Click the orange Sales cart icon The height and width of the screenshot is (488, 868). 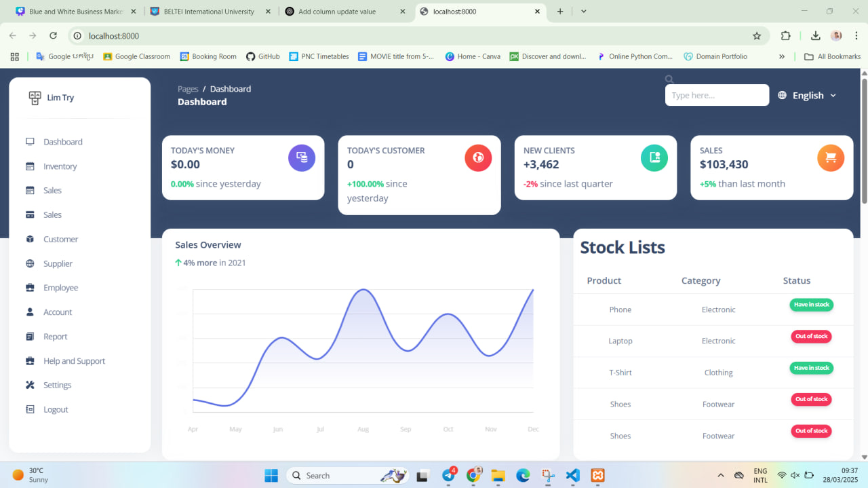coord(831,157)
